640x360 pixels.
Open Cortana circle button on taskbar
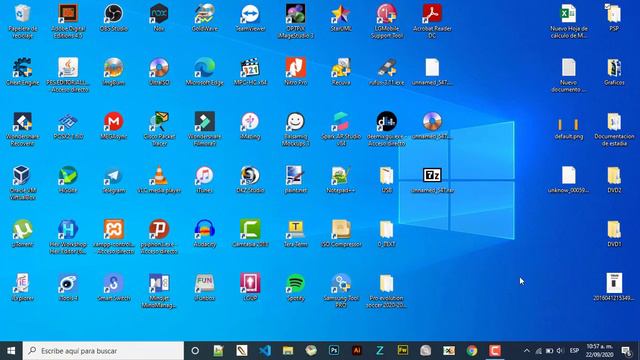195,351
